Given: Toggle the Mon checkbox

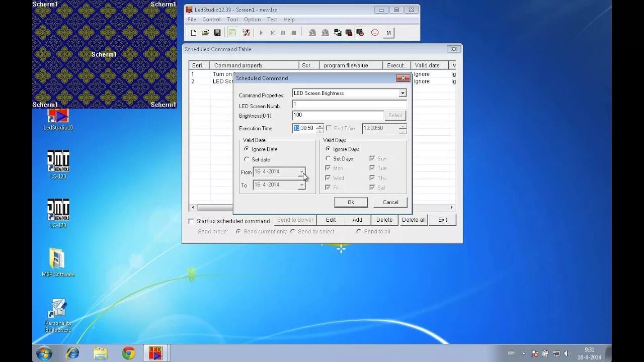Looking at the screenshot, I should click(328, 168).
